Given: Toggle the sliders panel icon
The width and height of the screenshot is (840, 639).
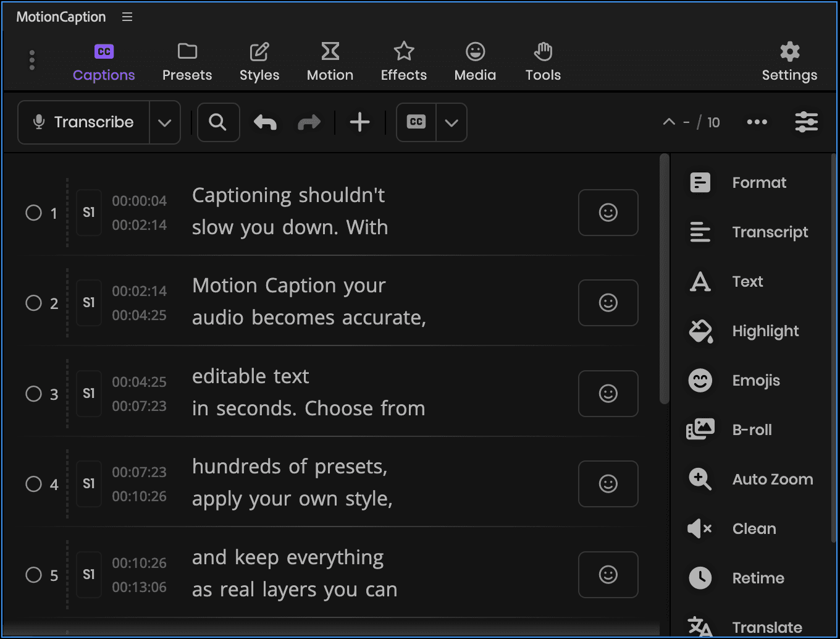Looking at the screenshot, I should pos(807,122).
